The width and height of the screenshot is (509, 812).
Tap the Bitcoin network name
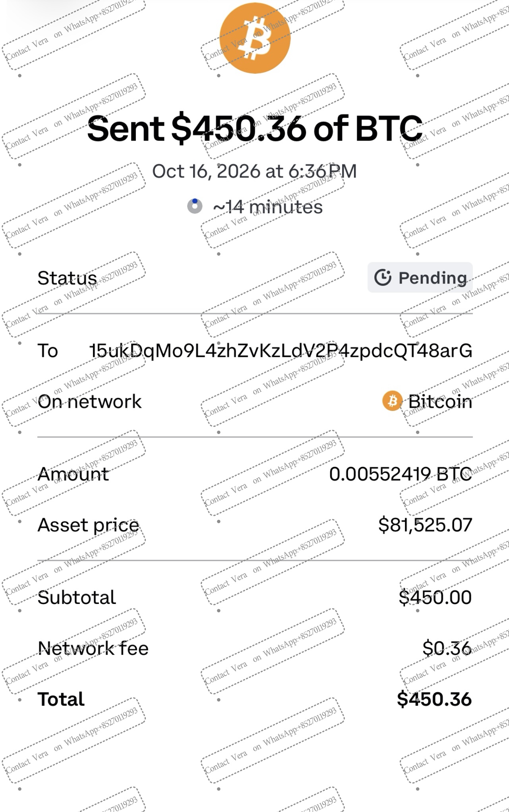tap(440, 401)
